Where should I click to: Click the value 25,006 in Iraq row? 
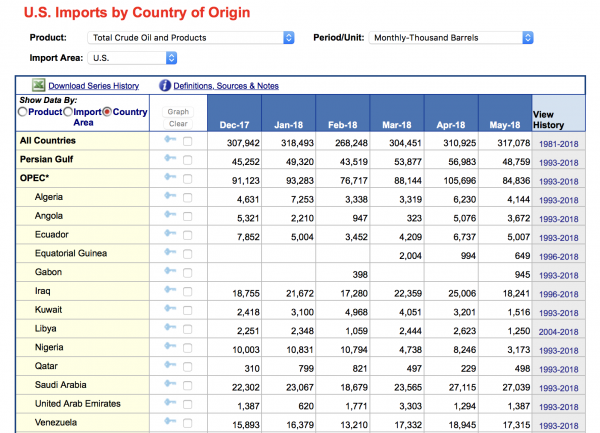click(x=462, y=293)
